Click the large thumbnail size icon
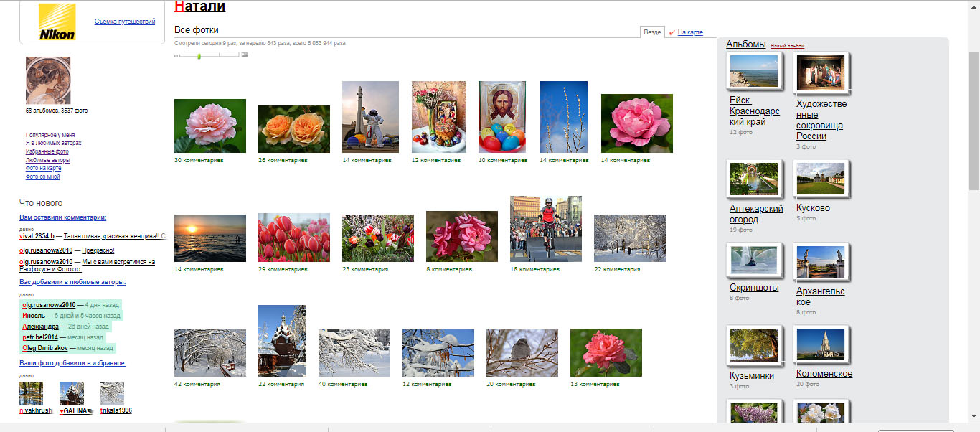This screenshot has width=980, height=432. [245, 55]
